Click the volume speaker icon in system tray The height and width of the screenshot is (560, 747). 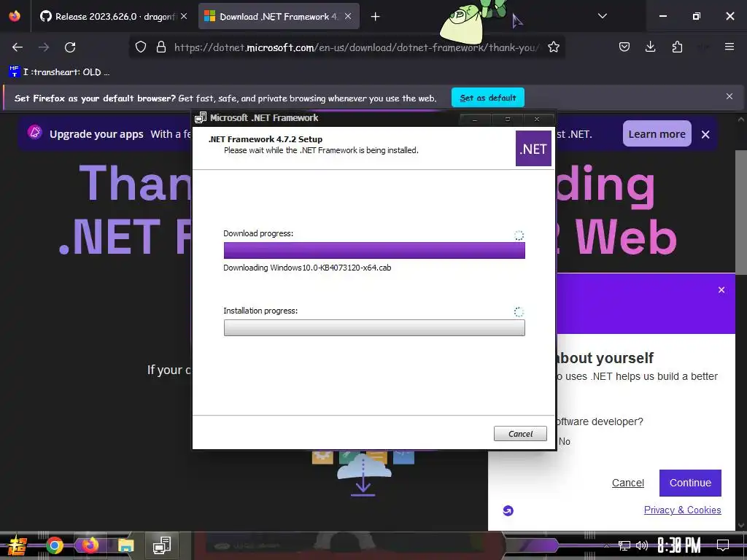click(x=642, y=545)
